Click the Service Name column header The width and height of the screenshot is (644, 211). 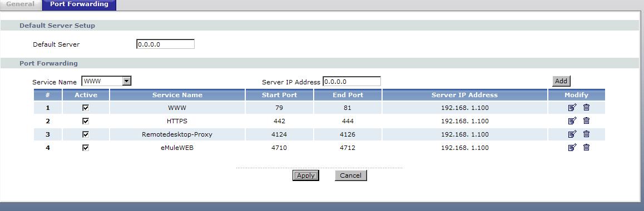[x=177, y=94]
